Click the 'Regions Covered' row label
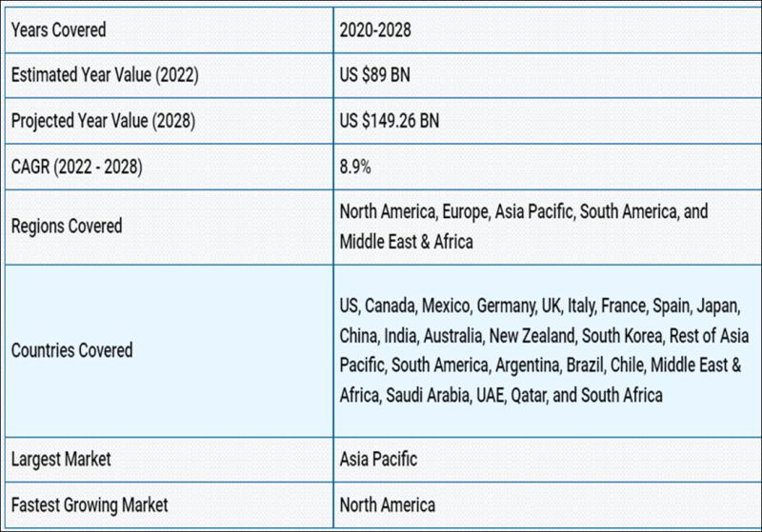 [66, 226]
